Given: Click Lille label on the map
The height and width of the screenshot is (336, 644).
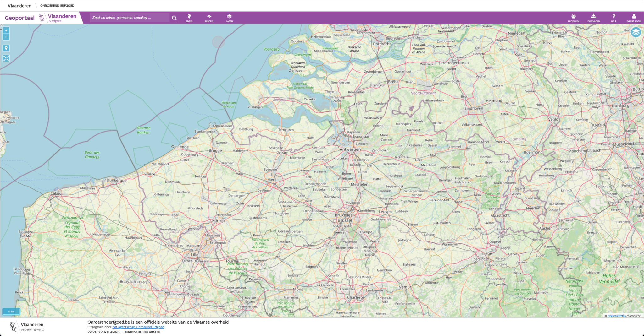Looking at the screenshot, I should click(195, 255).
